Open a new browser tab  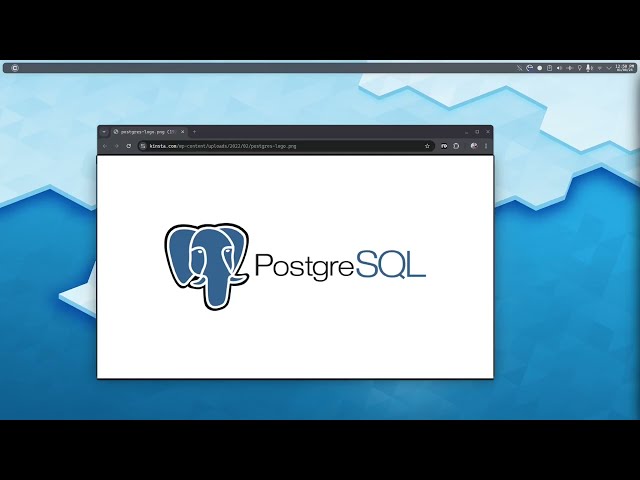(x=194, y=132)
